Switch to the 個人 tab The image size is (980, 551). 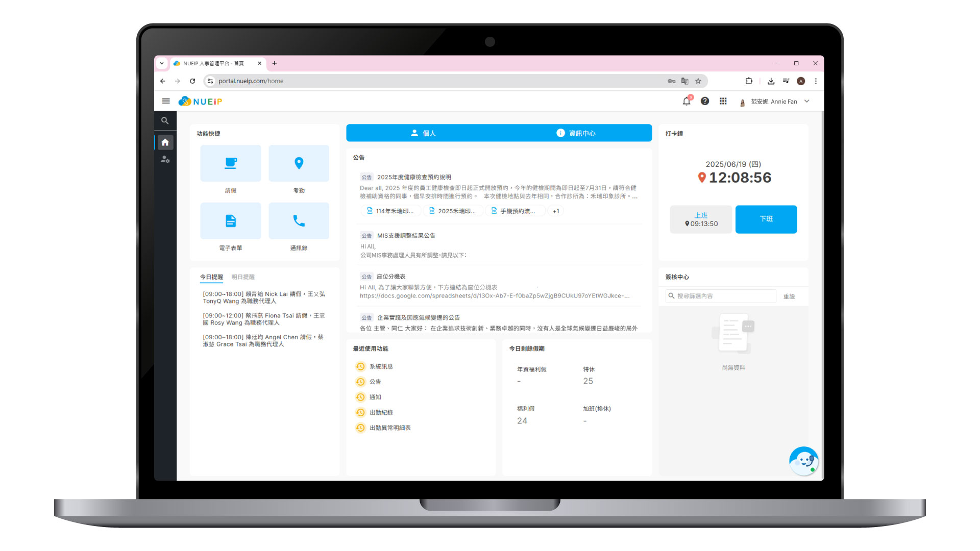click(x=423, y=133)
